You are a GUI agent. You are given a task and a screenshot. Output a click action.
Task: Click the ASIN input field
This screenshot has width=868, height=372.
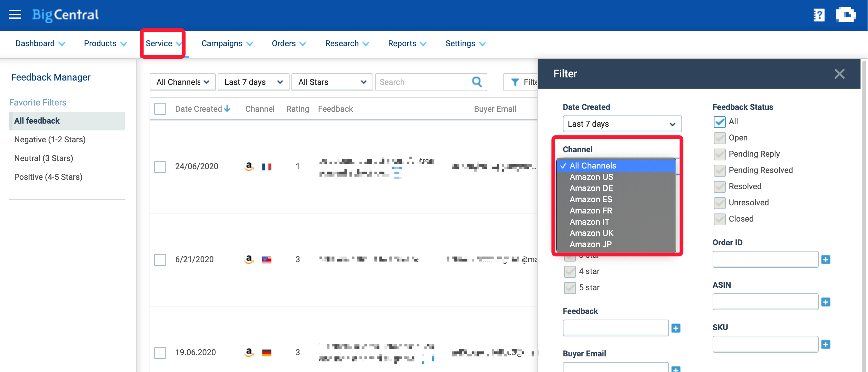765,301
